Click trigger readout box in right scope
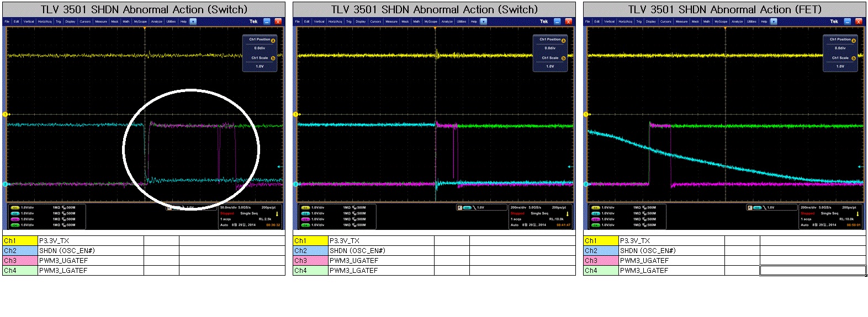The height and width of the screenshot is (317, 868). pyautogui.click(x=772, y=208)
